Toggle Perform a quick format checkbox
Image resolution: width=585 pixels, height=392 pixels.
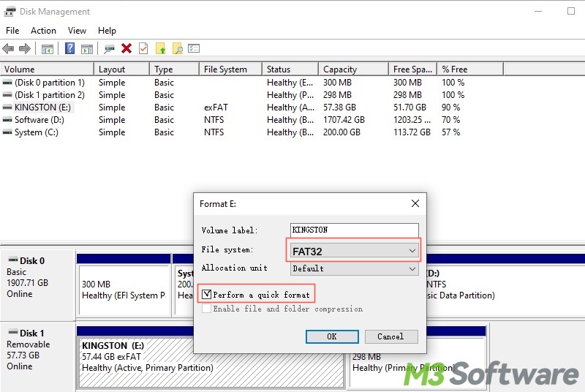pyautogui.click(x=206, y=295)
